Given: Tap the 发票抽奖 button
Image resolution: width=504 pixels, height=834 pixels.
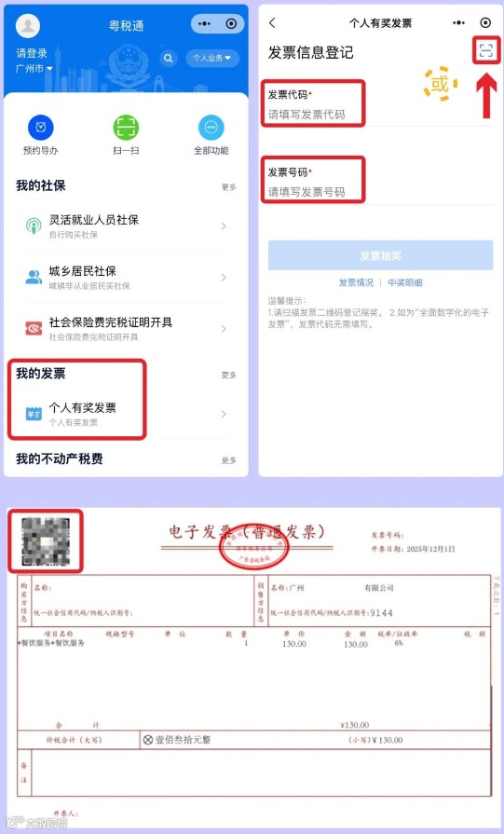Looking at the screenshot, I should [380, 255].
